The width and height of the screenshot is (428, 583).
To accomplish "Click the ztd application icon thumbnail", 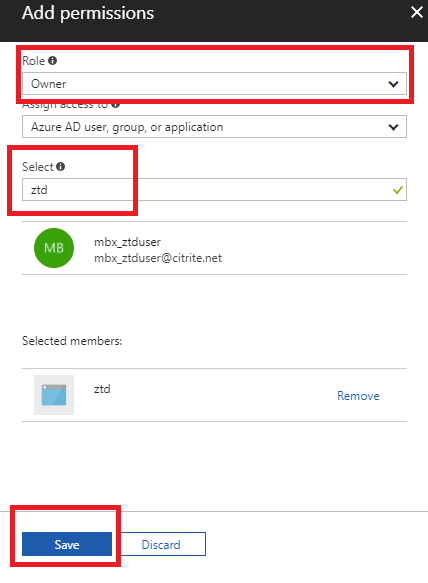I will (x=54, y=395).
